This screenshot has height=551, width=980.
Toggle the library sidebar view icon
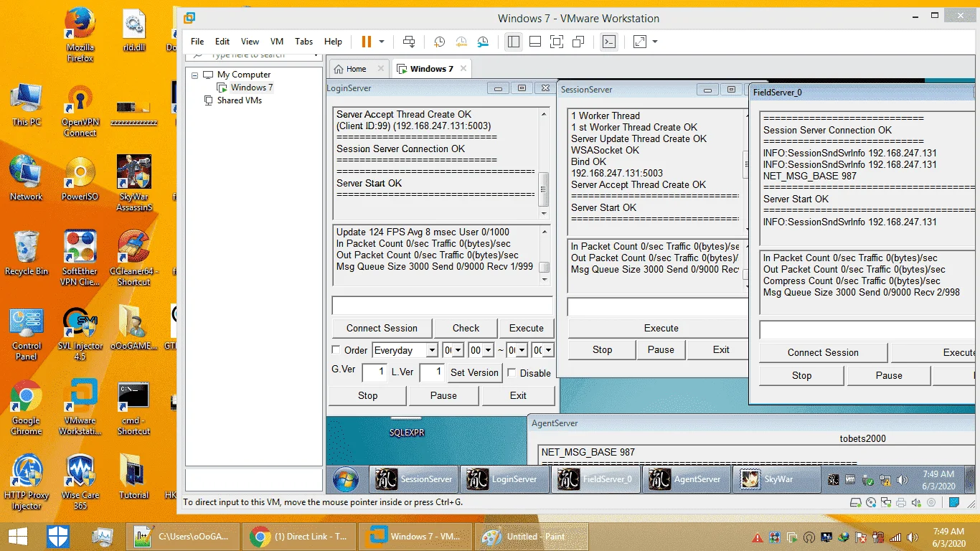click(514, 42)
